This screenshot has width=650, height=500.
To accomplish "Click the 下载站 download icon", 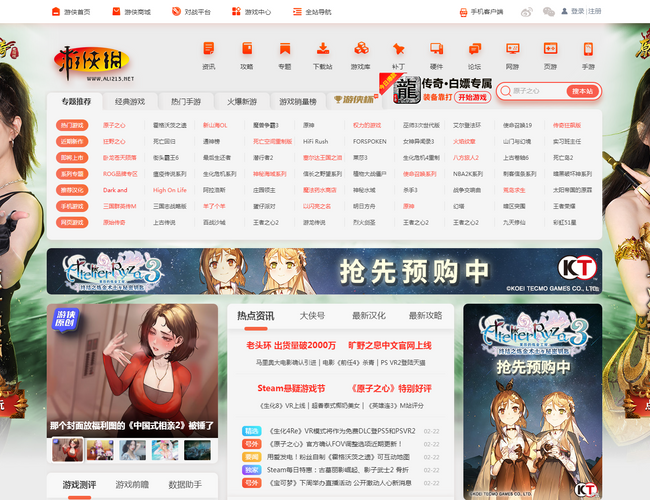I will 322,54.
